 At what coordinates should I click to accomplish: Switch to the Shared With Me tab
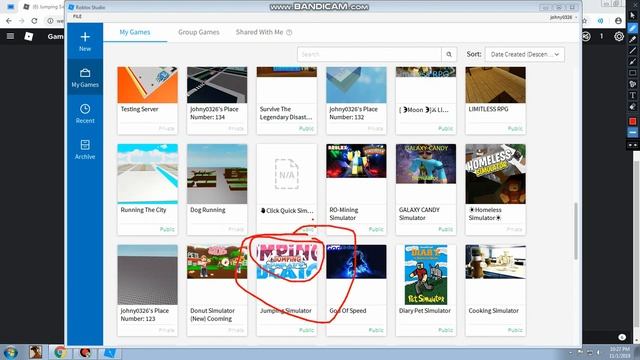[x=259, y=32]
